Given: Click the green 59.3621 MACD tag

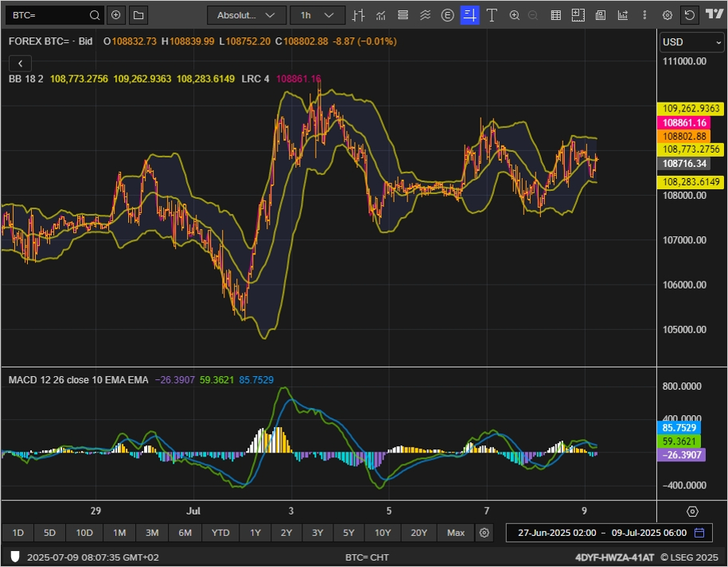Looking at the screenshot, I should (x=679, y=441).
